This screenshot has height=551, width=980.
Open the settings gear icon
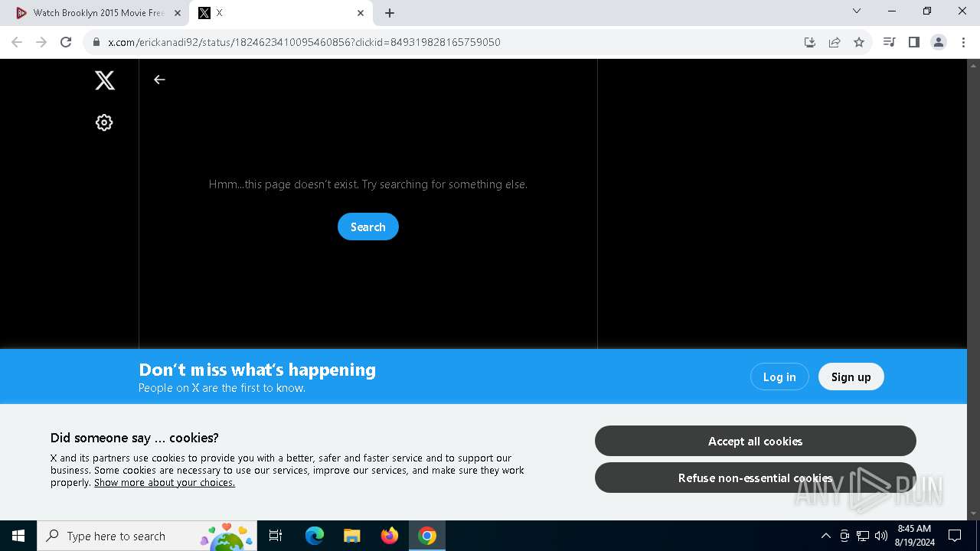pyautogui.click(x=104, y=122)
